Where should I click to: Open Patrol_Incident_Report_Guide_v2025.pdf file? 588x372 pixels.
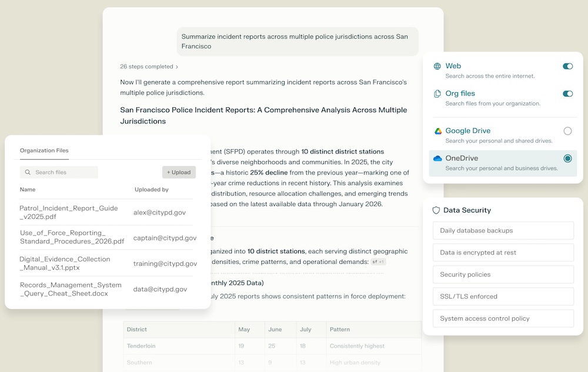69,212
